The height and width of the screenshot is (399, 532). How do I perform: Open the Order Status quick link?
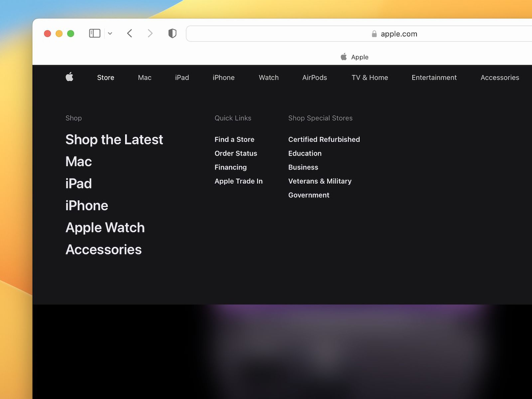pos(236,153)
